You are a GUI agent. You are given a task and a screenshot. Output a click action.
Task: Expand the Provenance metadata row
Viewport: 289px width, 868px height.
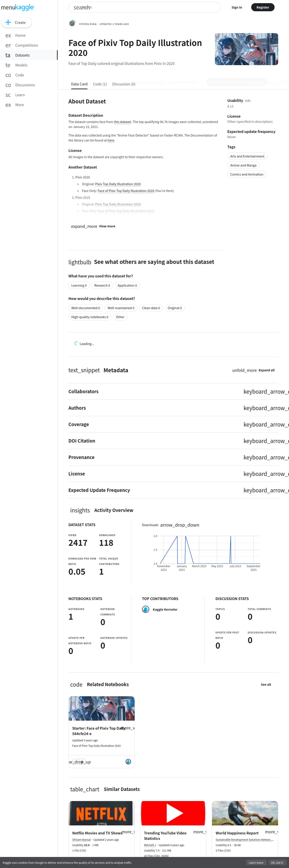click(x=173, y=457)
